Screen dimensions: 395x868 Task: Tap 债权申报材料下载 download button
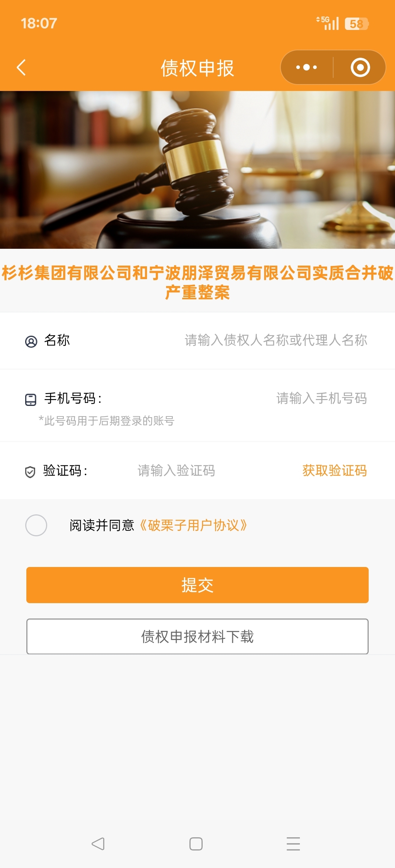(x=197, y=636)
